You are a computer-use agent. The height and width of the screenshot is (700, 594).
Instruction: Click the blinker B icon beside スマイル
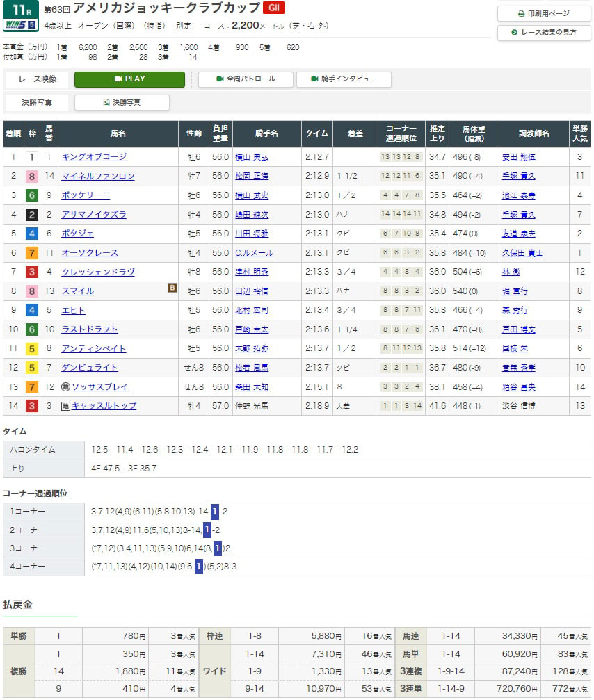(x=172, y=287)
